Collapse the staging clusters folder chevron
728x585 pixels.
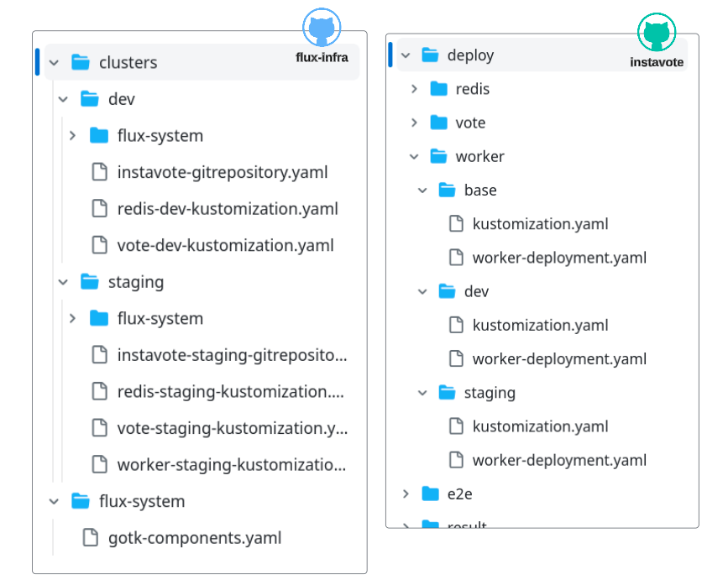point(63,282)
